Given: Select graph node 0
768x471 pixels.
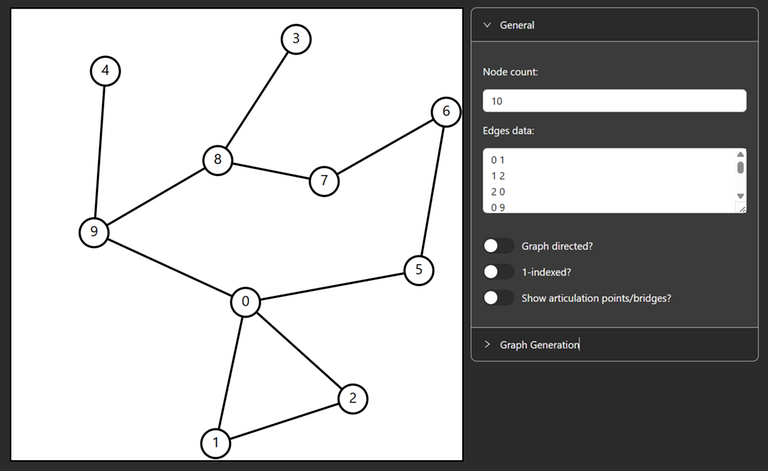Looking at the screenshot, I should 245,302.
